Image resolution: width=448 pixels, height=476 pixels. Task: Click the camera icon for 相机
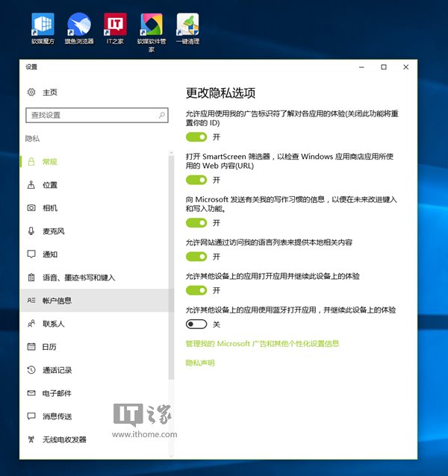(x=31, y=208)
